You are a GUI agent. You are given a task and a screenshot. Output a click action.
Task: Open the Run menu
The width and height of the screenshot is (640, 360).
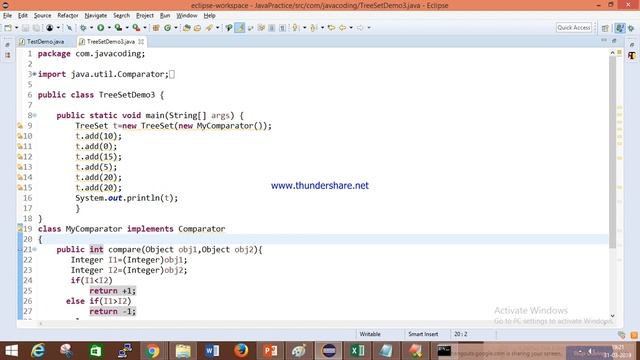coord(165,16)
